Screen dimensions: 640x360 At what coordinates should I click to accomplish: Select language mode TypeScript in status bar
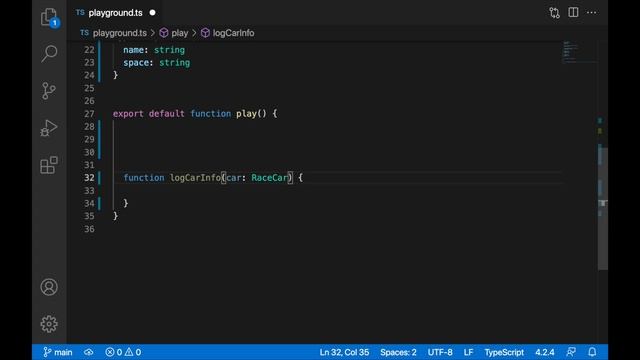pyautogui.click(x=504, y=352)
